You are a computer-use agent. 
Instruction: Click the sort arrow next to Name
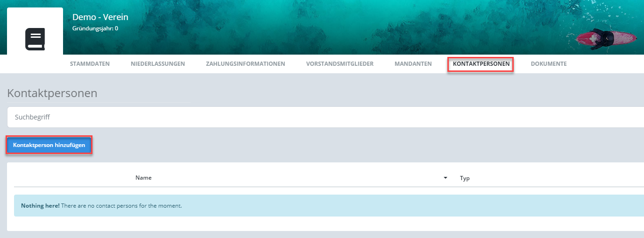[x=446, y=178]
